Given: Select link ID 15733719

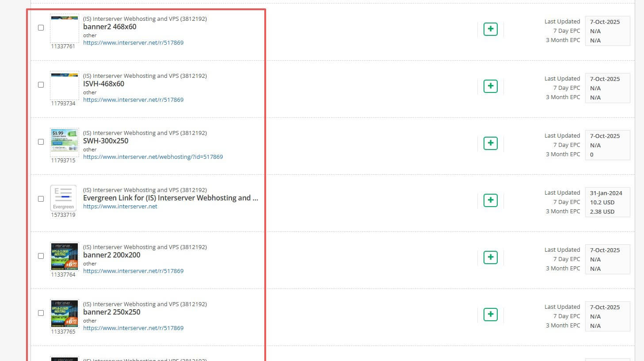Looking at the screenshot, I should (63, 215).
